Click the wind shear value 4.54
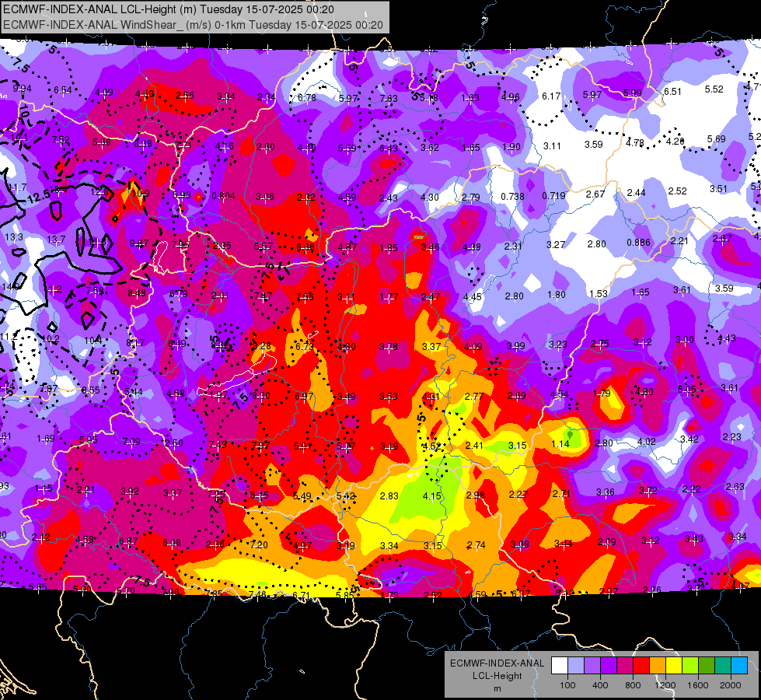 click(560, 394)
